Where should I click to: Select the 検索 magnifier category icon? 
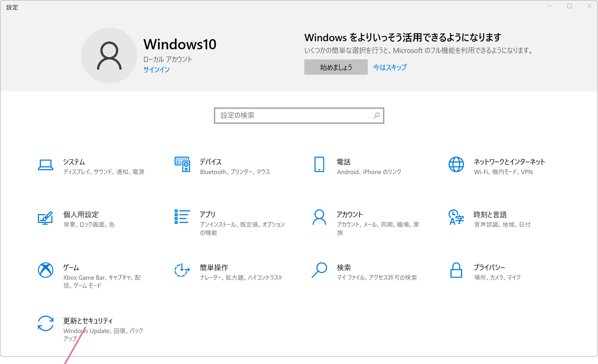click(x=319, y=270)
